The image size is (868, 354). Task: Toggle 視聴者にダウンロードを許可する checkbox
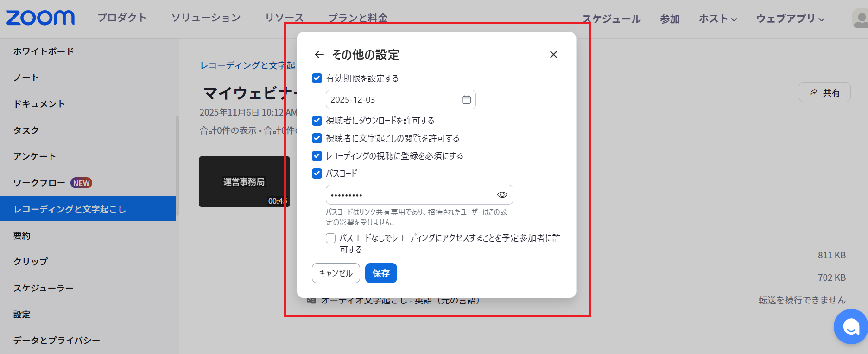point(317,121)
